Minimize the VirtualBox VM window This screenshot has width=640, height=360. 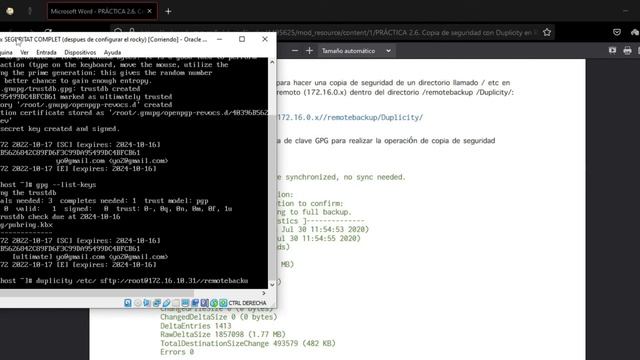click(220, 39)
